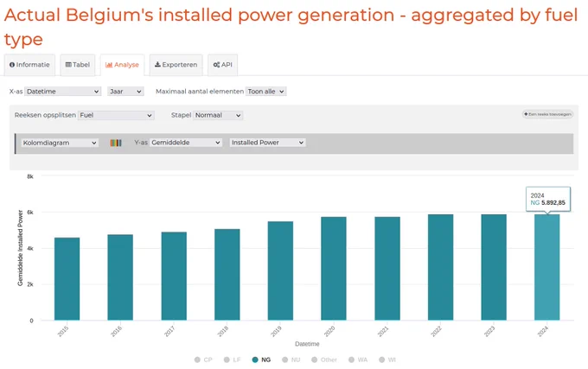588x369 pixels.
Task: Click the Gemiddelde Installed Power axis title
Action: coord(20,248)
